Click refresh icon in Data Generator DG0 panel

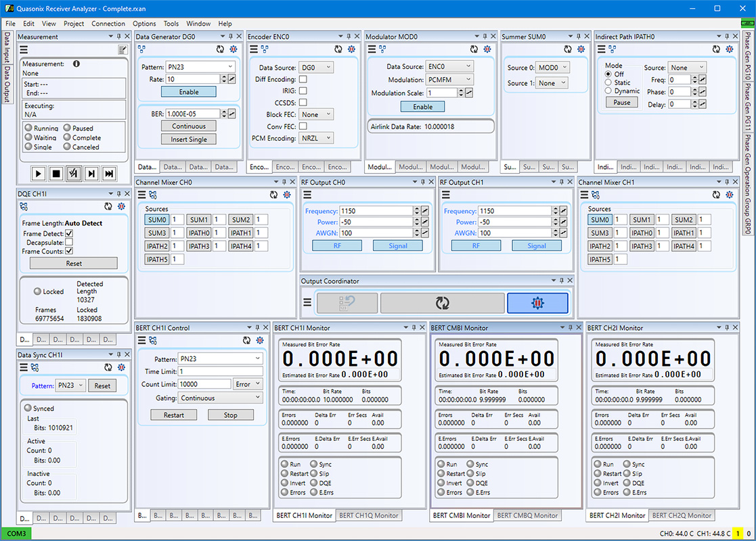[220, 49]
